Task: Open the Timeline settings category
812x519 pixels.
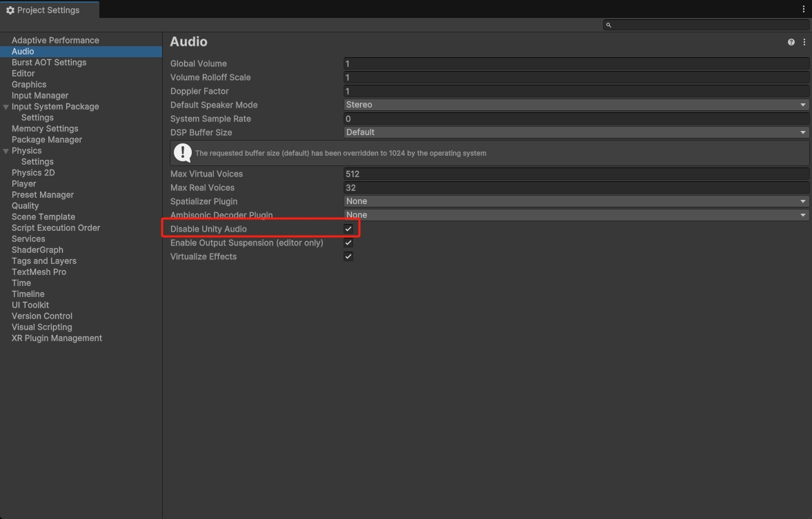Action: point(28,294)
